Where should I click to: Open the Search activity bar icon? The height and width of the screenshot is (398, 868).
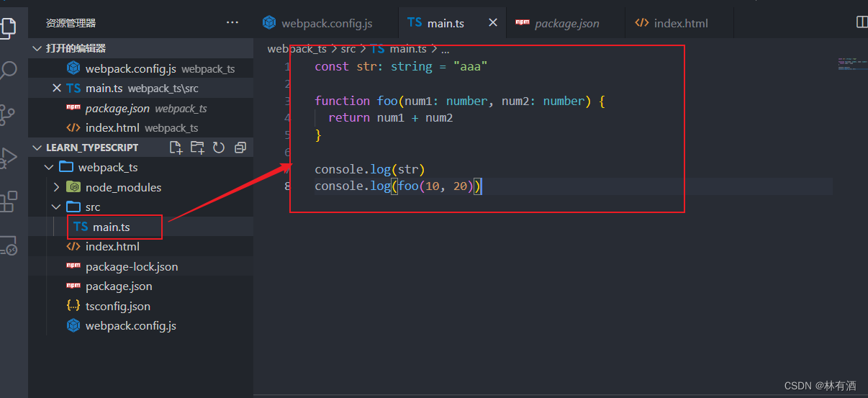point(7,71)
